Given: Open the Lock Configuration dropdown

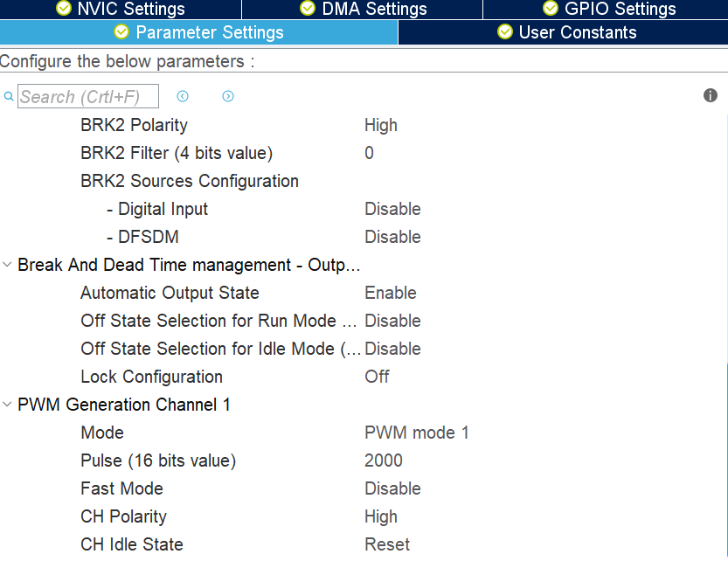Looking at the screenshot, I should pyautogui.click(x=377, y=377).
